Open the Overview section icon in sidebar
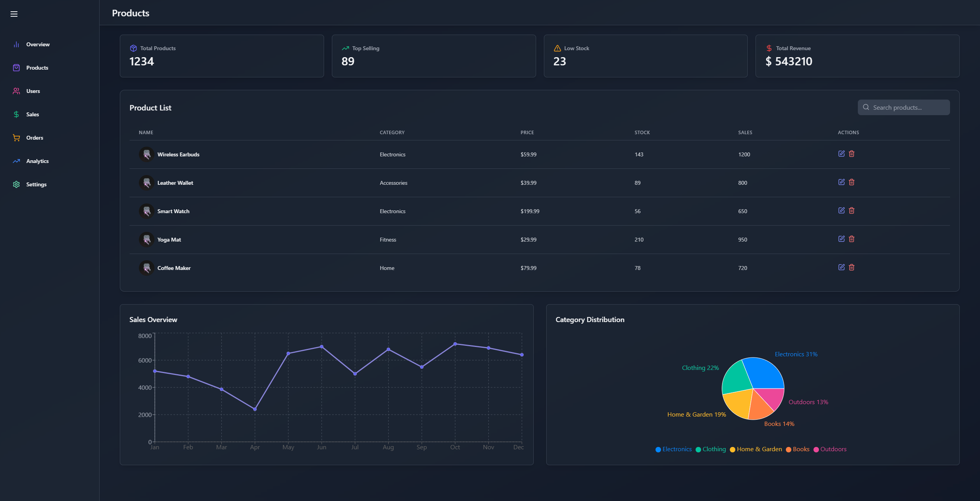 [16, 44]
